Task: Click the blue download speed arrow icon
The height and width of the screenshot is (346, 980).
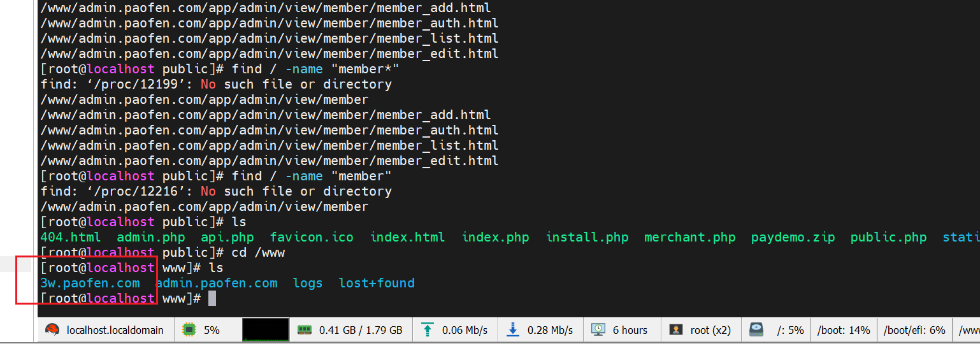Action: (513, 330)
